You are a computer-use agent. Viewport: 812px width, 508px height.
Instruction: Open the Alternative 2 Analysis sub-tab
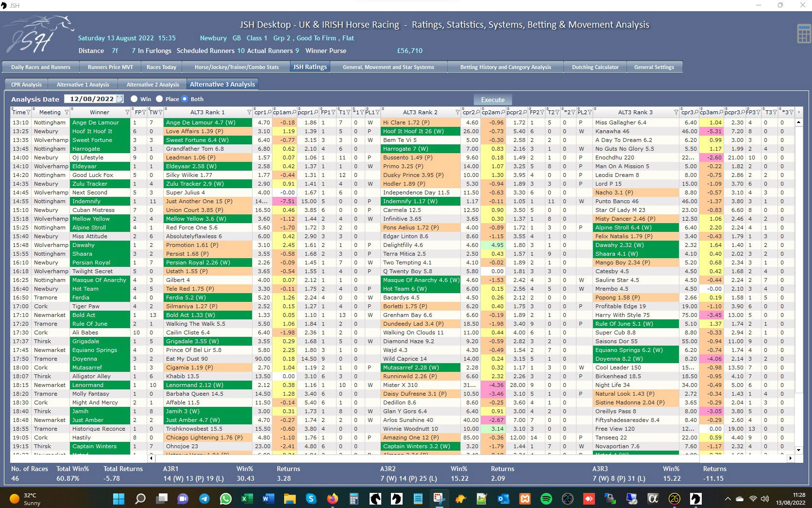153,85
